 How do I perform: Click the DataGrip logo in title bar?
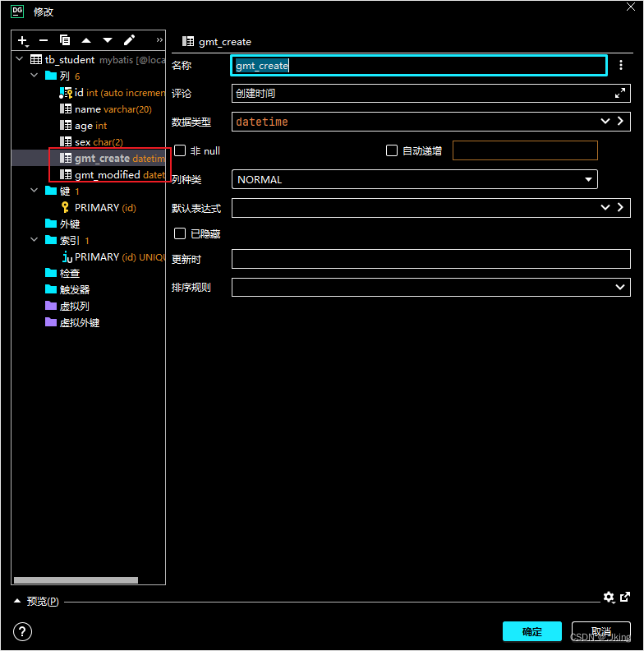(17, 12)
